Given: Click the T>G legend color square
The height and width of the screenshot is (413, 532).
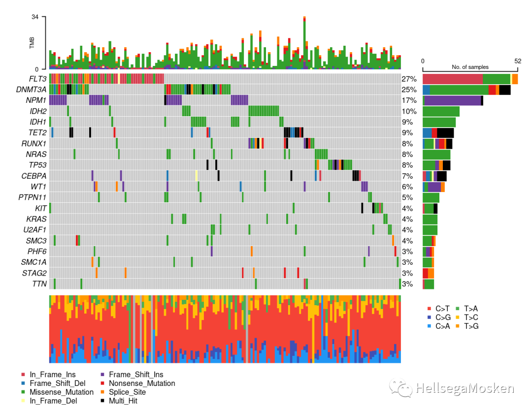Looking at the screenshot, I should (458, 326).
